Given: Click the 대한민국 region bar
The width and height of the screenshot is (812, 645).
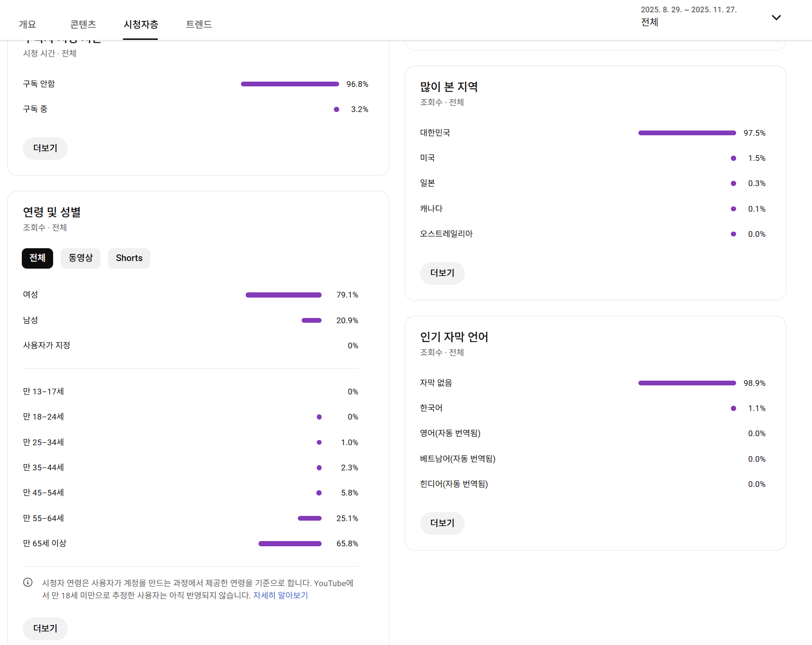Looking at the screenshot, I should 687,133.
